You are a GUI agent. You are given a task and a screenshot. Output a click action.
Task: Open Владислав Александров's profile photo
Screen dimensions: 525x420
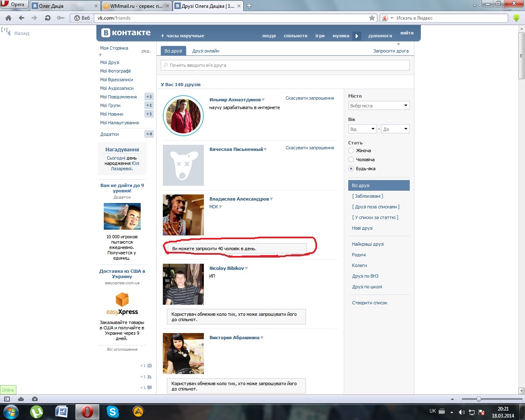click(183, 215)
